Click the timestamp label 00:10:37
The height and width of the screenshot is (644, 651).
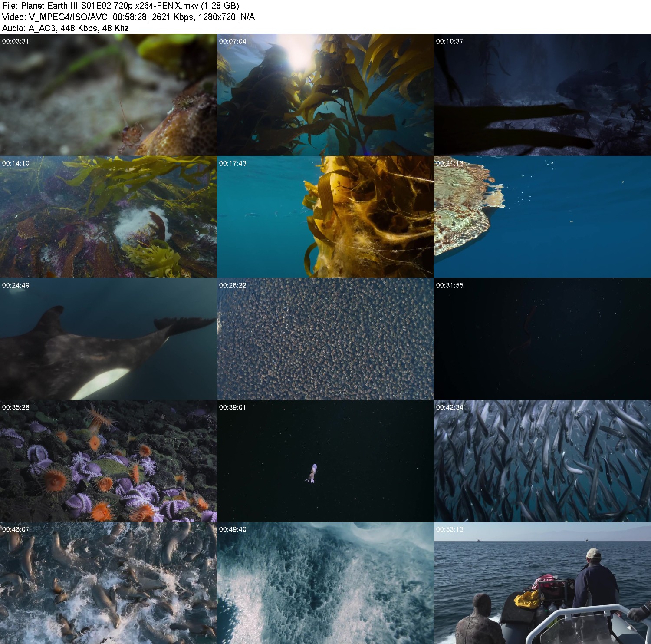(450, 41)
